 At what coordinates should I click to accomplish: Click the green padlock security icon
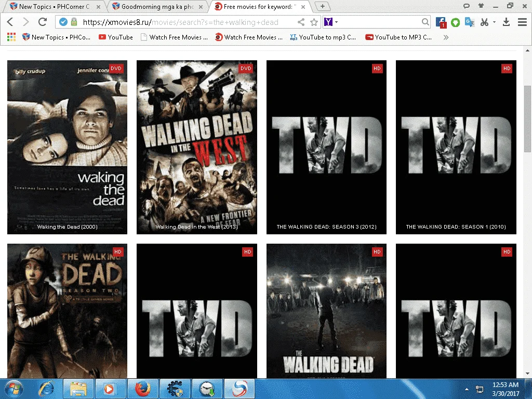[74, 22]
